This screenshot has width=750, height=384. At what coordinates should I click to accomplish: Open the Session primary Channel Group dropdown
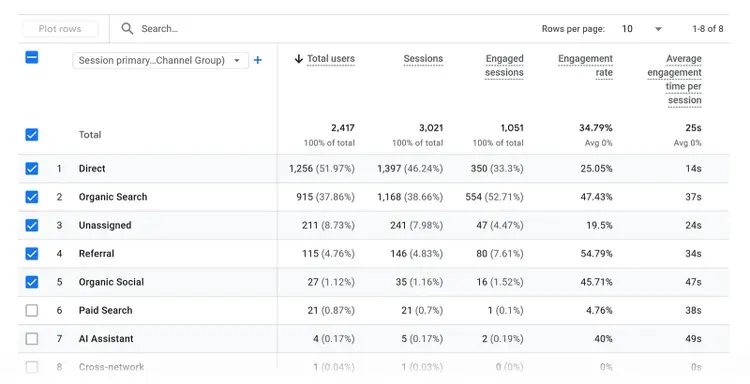click(x=161, y=61)
